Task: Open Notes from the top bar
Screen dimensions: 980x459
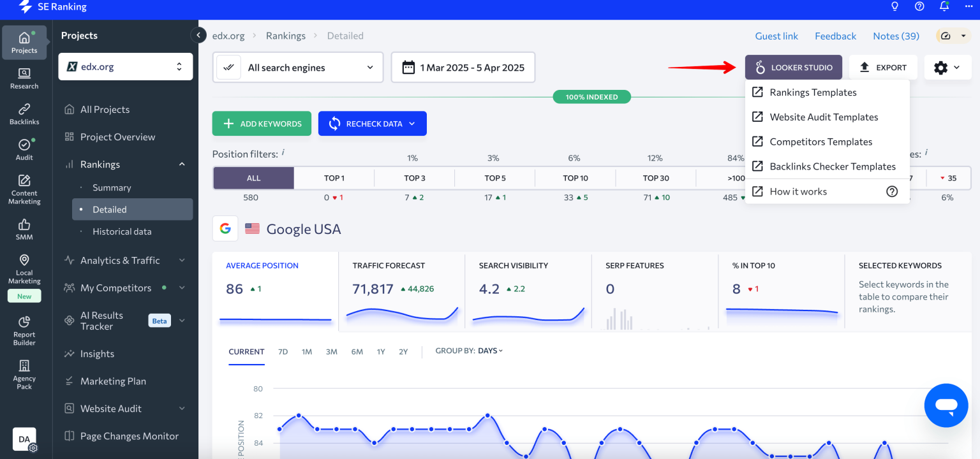Action: [896, 36]
